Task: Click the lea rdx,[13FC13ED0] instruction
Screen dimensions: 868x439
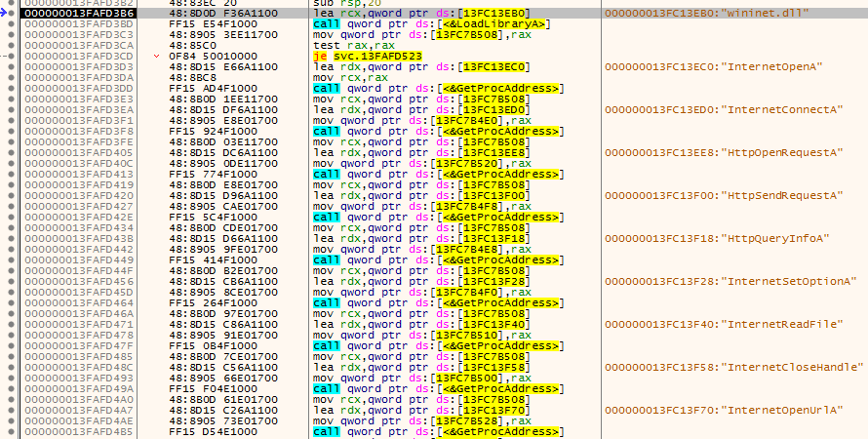Action: 422,109
